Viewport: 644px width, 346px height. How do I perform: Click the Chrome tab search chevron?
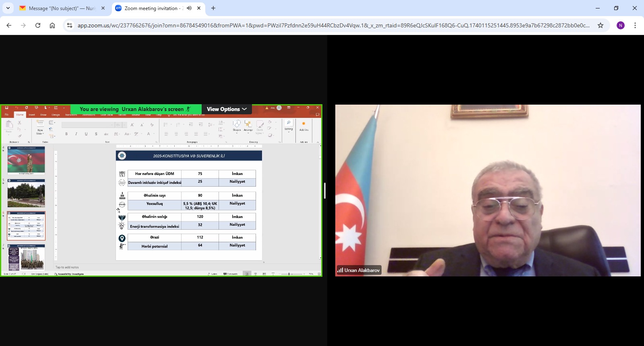[x=8, y=8]
